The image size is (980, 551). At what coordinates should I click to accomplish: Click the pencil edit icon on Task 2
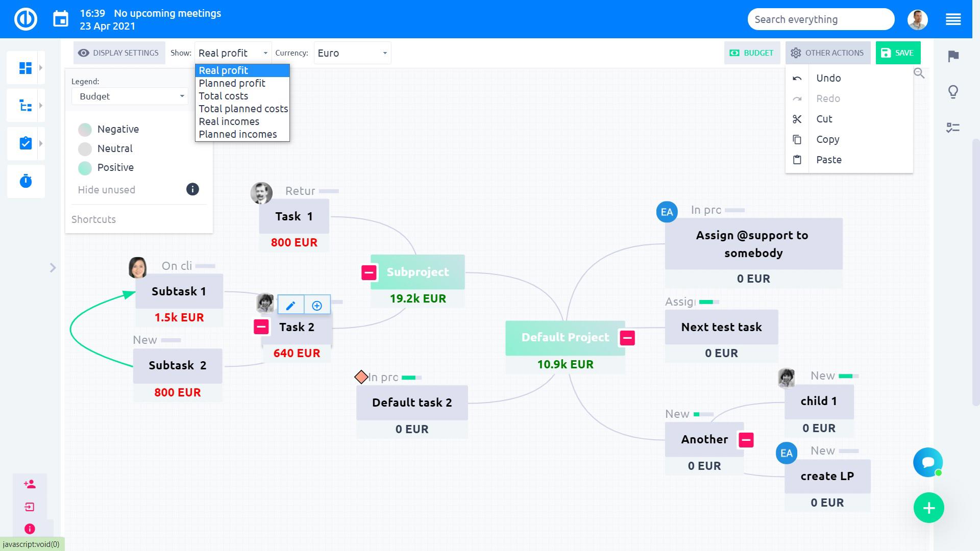[290, 306]
